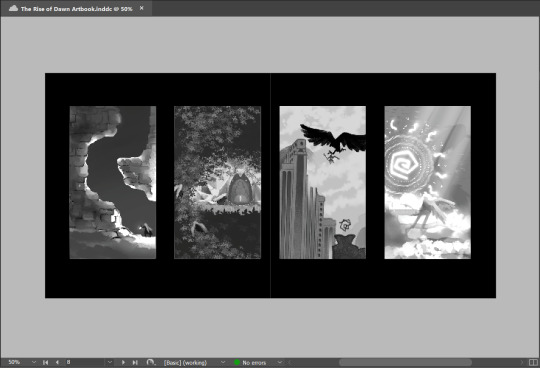Screen dimensions: 540x368
Task: Select the glowing spiral sun artwork frame
Action: 427,182
